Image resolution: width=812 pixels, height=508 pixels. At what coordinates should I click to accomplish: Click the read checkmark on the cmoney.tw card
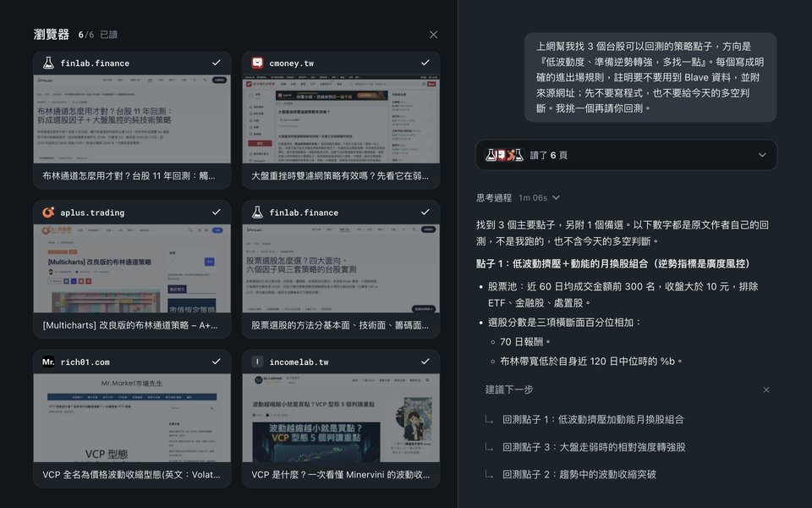[x=425, y=63]
